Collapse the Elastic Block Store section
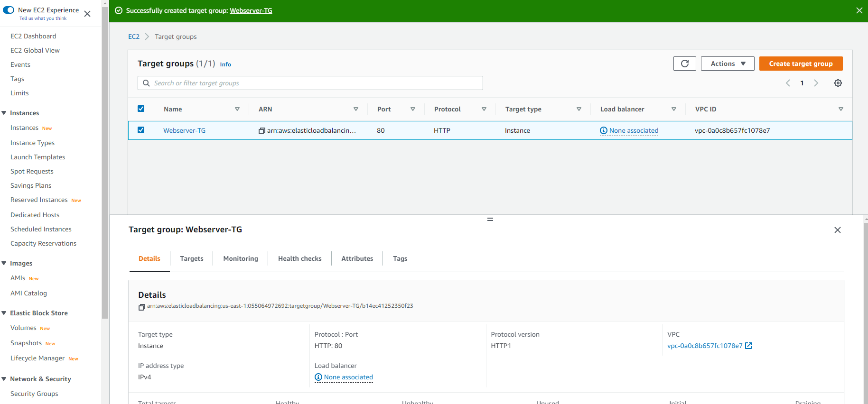This screenshot has height=404, width=868. (x=4, y=313)
